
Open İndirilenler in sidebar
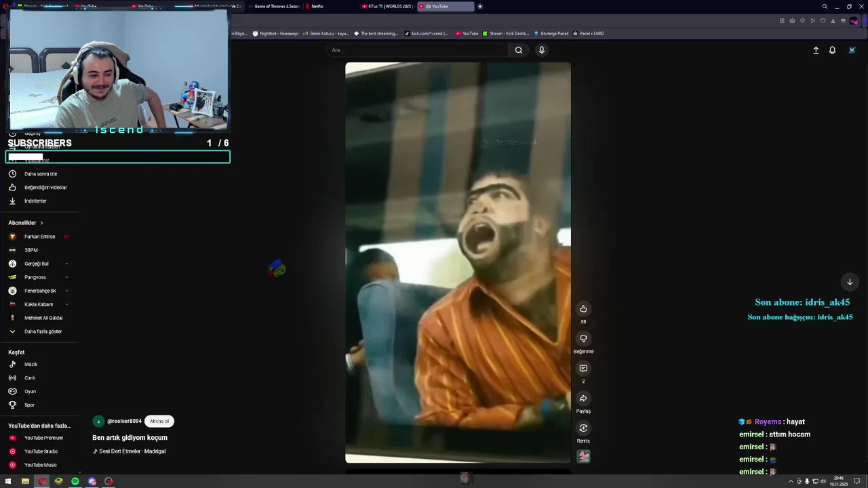[x=35, y=201]
